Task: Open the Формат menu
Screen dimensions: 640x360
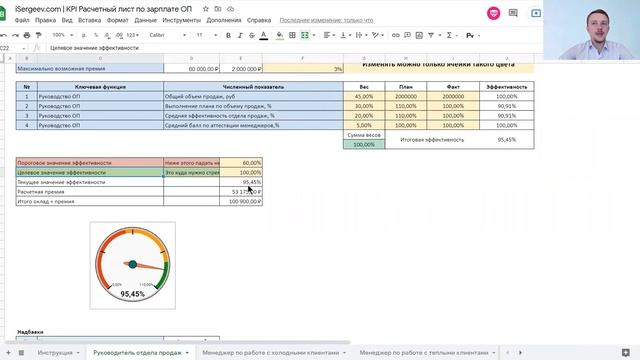Action: coord(118,20)
